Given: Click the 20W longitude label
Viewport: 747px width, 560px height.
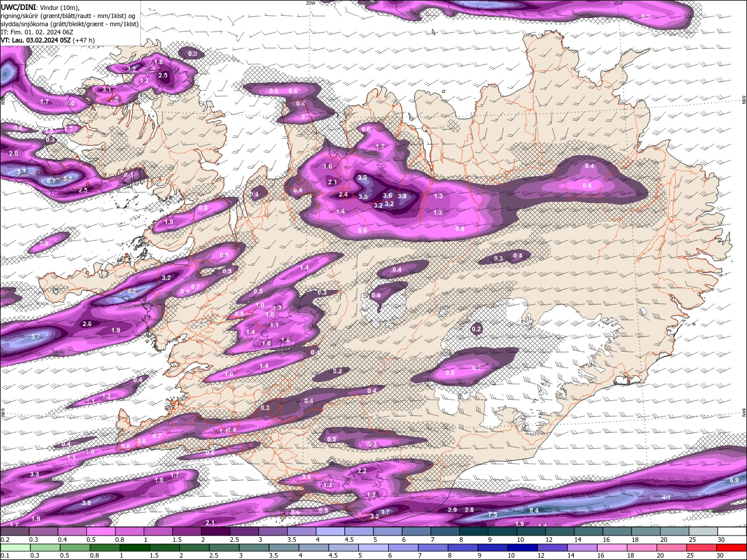Looking at the screenshot, I should [311, 3].
